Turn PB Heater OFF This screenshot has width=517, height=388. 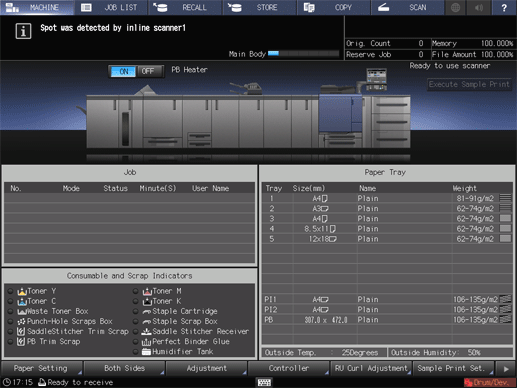click(148, 71)
